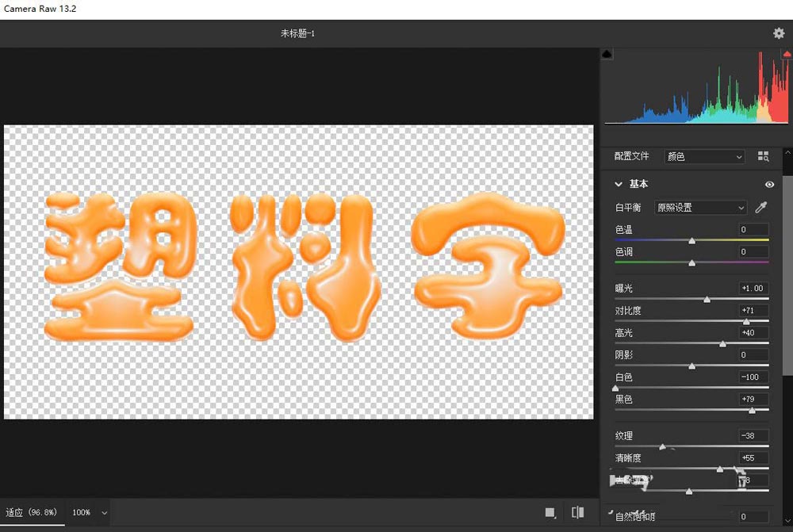Select the white balance eyedropper tool
This screenshot has width=793, height=532.
[x=761, y=207]
